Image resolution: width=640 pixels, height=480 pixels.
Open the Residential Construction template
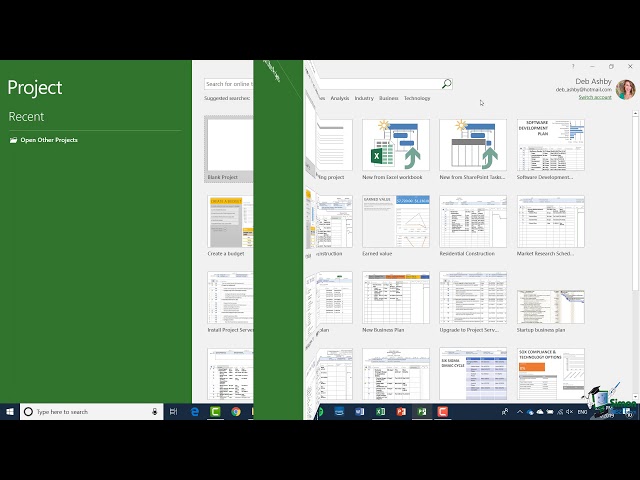(x=473, y=225)
